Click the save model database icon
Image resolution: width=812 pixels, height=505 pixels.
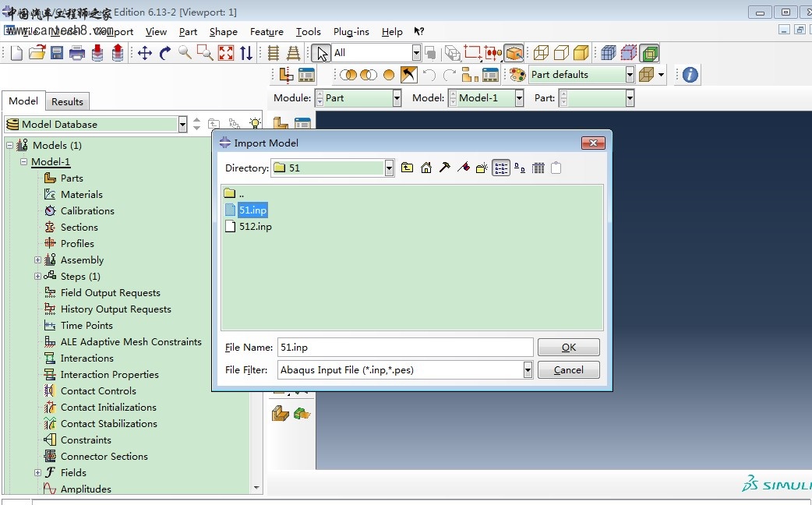tap(57, 53)
